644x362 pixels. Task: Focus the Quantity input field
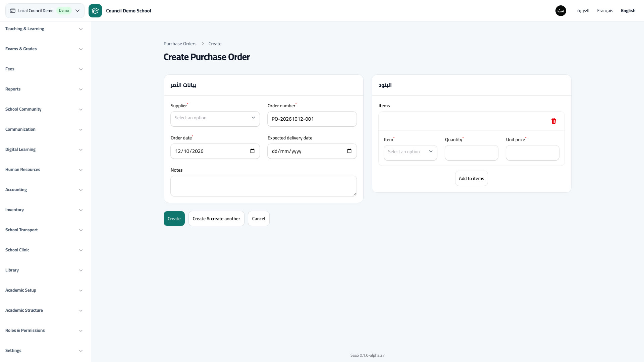pyautogui.click(x=472, y=153)
